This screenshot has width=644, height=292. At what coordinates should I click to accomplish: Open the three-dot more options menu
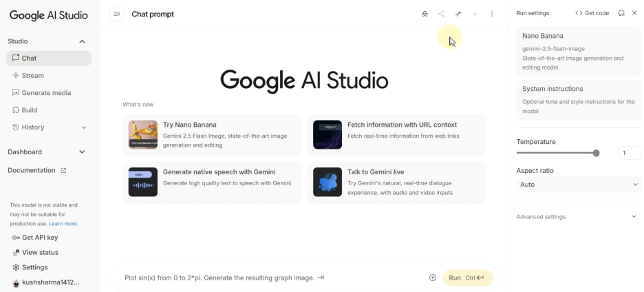[492, 14]
